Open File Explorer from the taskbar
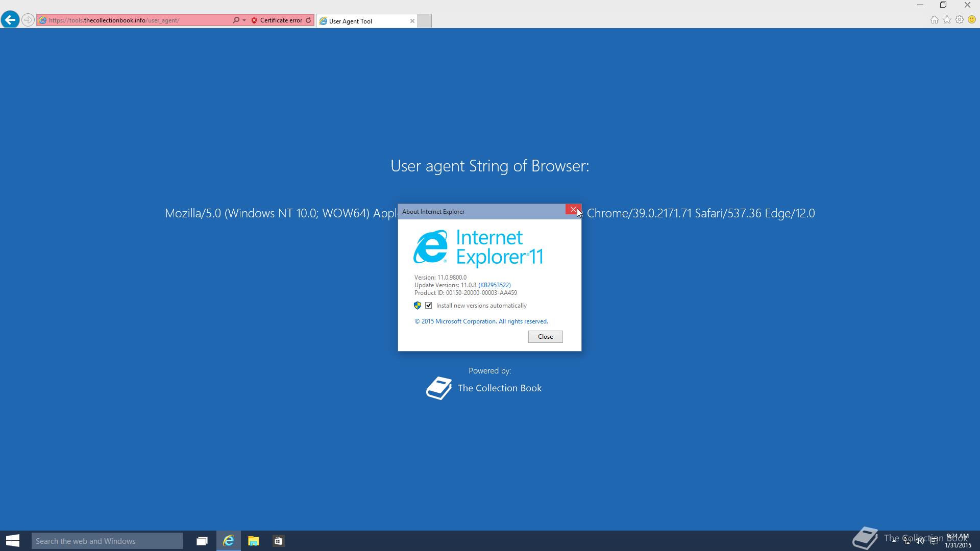Screen dimensions: 980x551 (254, 541)
